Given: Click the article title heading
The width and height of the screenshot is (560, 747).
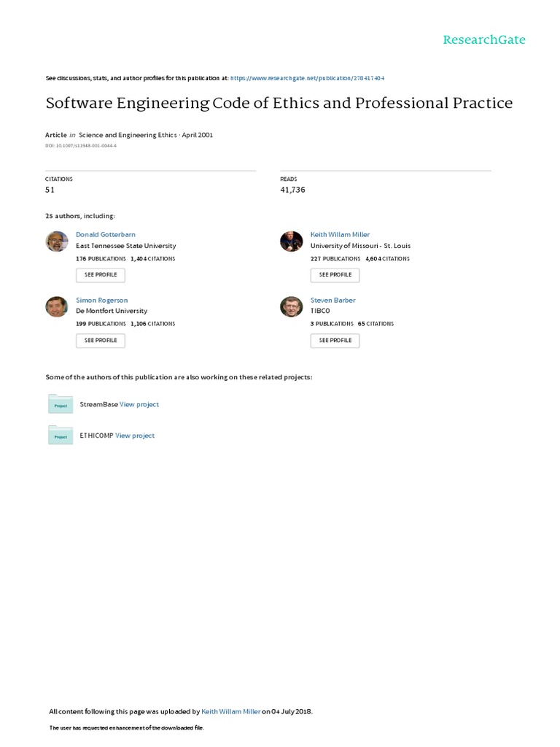Looking at the screenshot, I should (x=279, y=103).
